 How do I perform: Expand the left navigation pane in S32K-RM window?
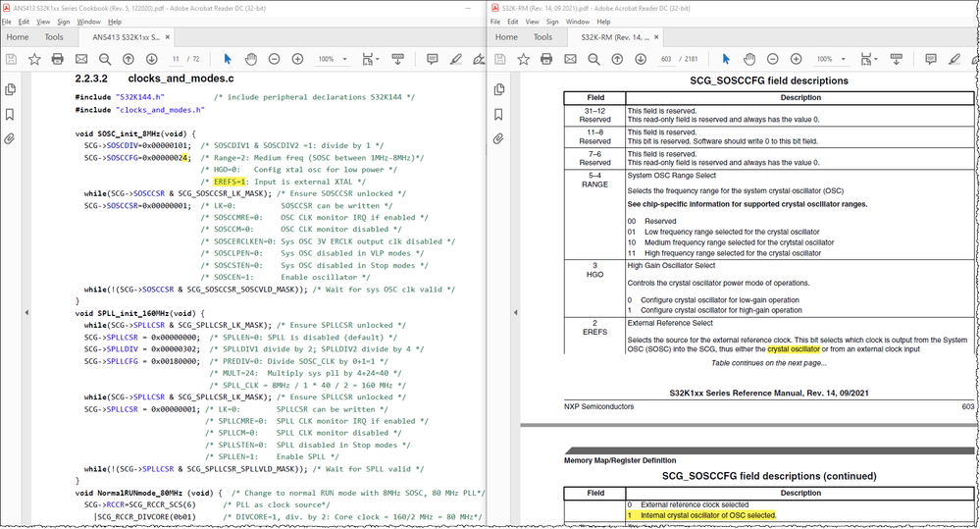click(x=515, y=312)
